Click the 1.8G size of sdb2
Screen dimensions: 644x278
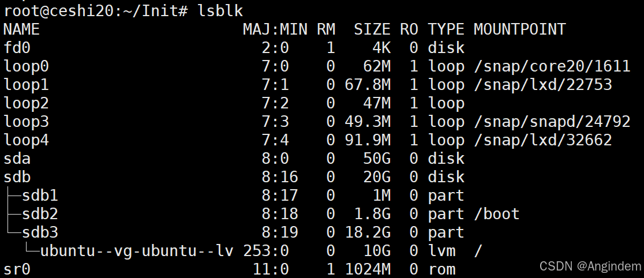tap(372, 214)
